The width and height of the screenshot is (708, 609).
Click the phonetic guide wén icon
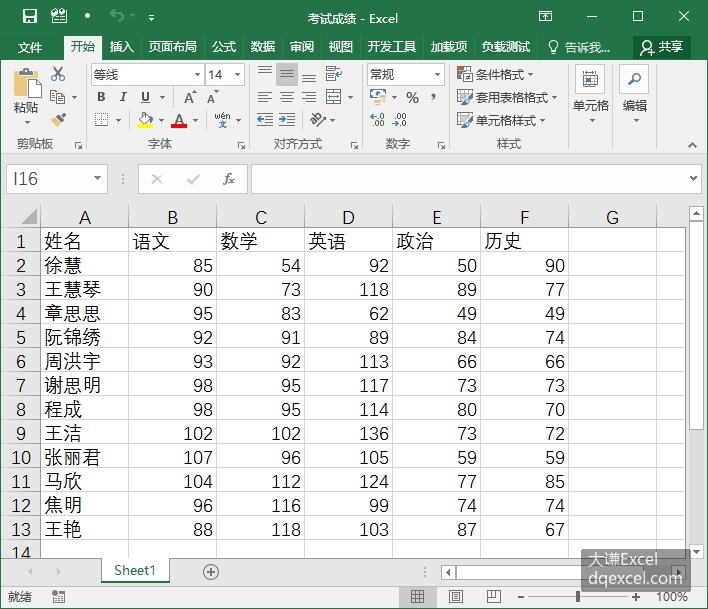click(x=222, y=120)
